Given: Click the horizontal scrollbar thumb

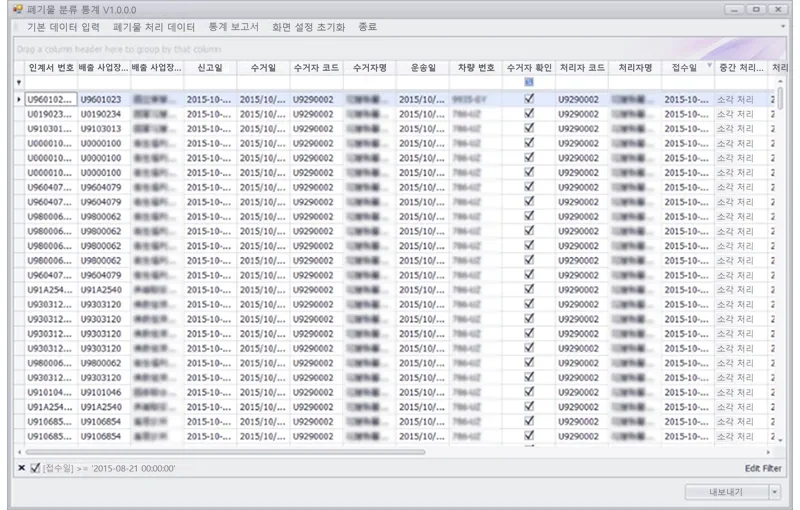Looking at the screenshot, I should coord(225,452).
